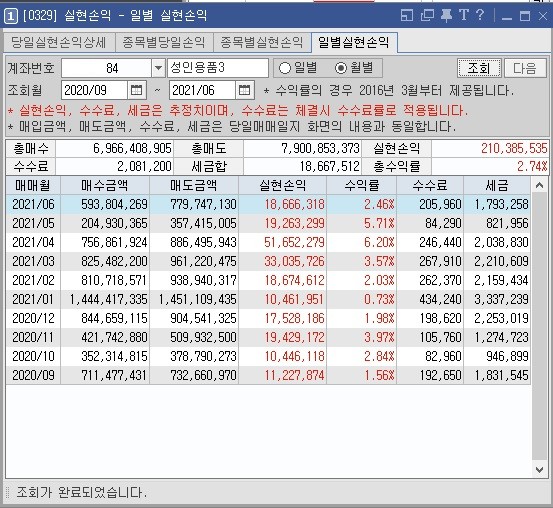Screen dimensions: 553x508
Task: Open calendar picker for end month 2021/06
Action: click(244, 90)
